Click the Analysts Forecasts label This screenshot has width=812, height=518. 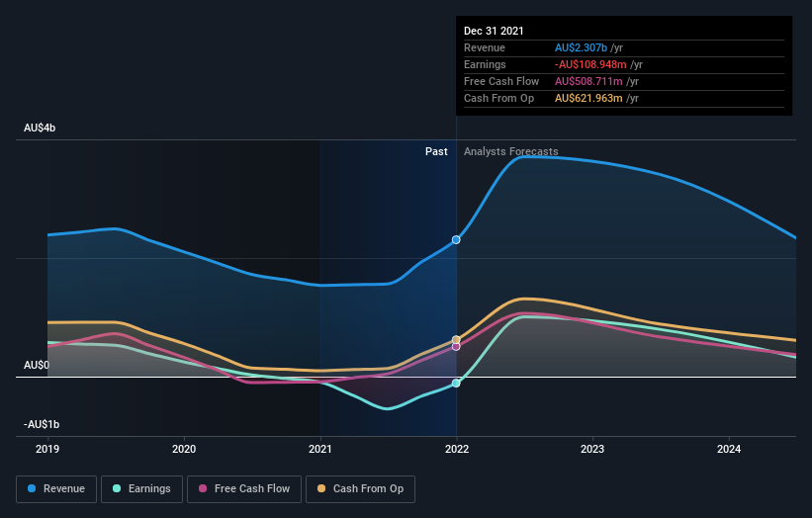pos(511,151)
